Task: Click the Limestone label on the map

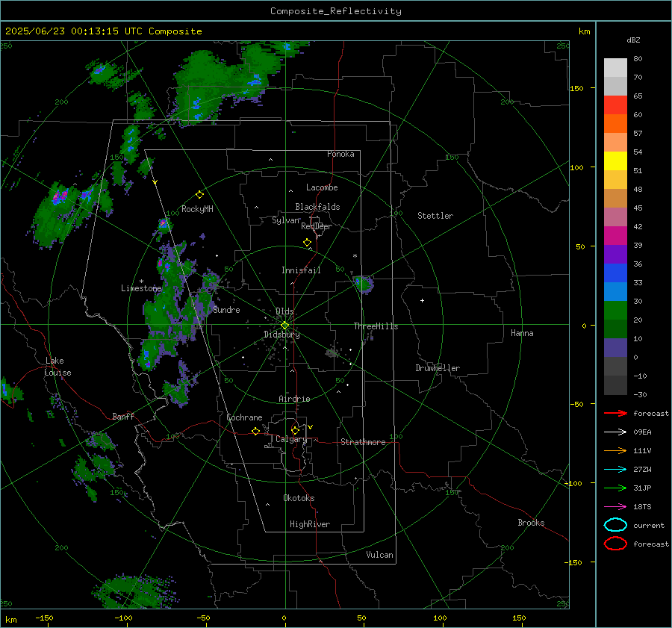Action: (x=141, y=288)
